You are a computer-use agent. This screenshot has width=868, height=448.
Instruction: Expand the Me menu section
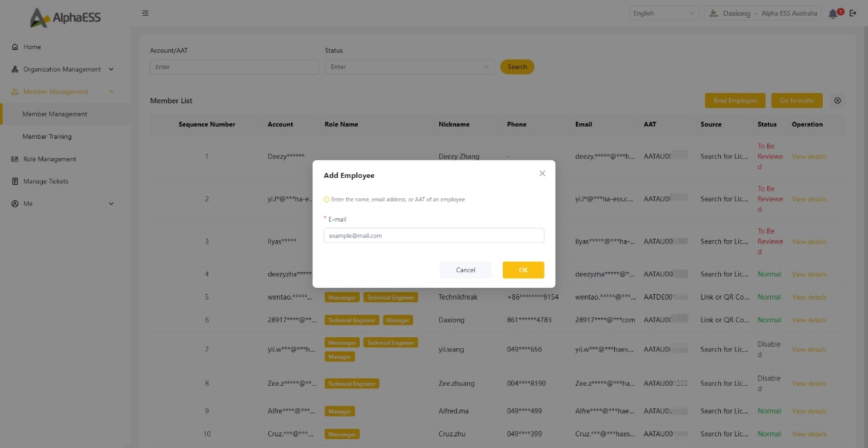pyautogui.click(x=62, y=204)
